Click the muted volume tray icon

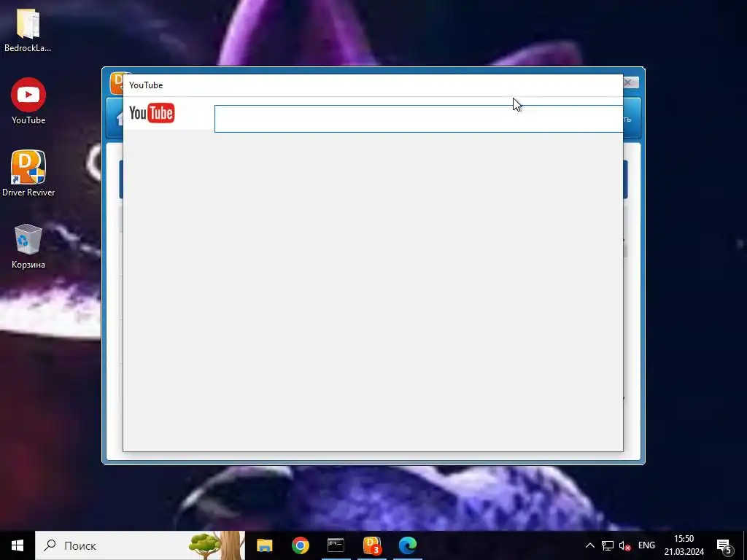pyautogui.click(x=624, y=545)
